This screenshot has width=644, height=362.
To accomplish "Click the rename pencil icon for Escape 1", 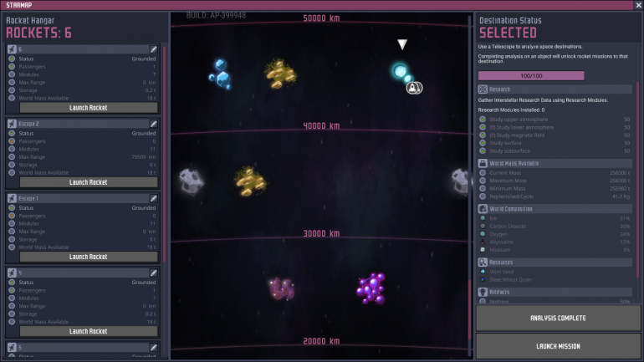I will pyautogui.click(x=153, y=199).
